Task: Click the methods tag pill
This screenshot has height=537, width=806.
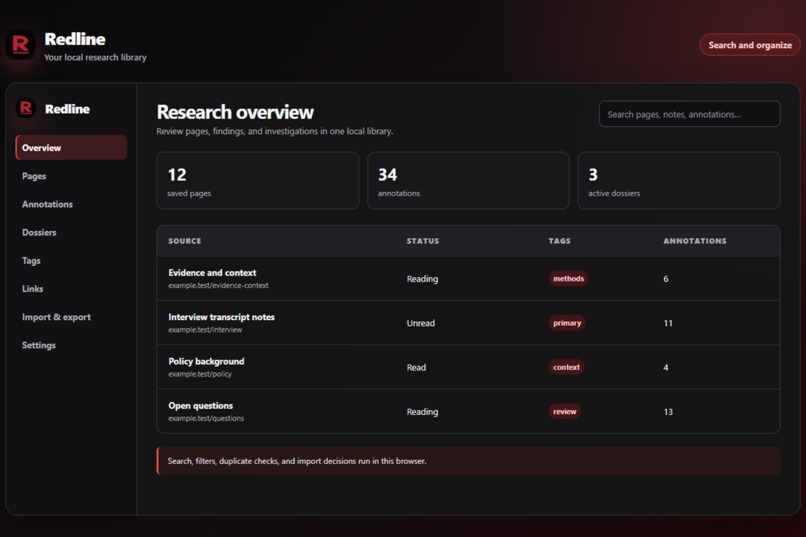Action: click(x=568, y=279)
